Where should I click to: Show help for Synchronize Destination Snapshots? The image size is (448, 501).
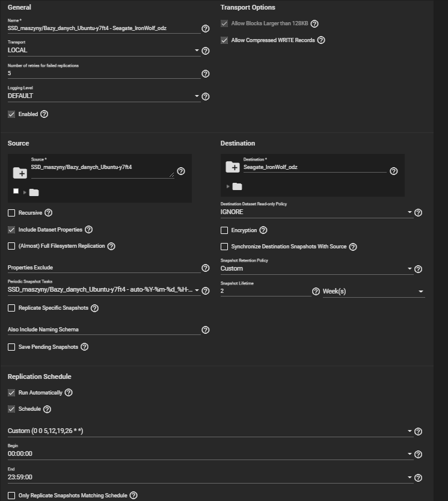353,247
